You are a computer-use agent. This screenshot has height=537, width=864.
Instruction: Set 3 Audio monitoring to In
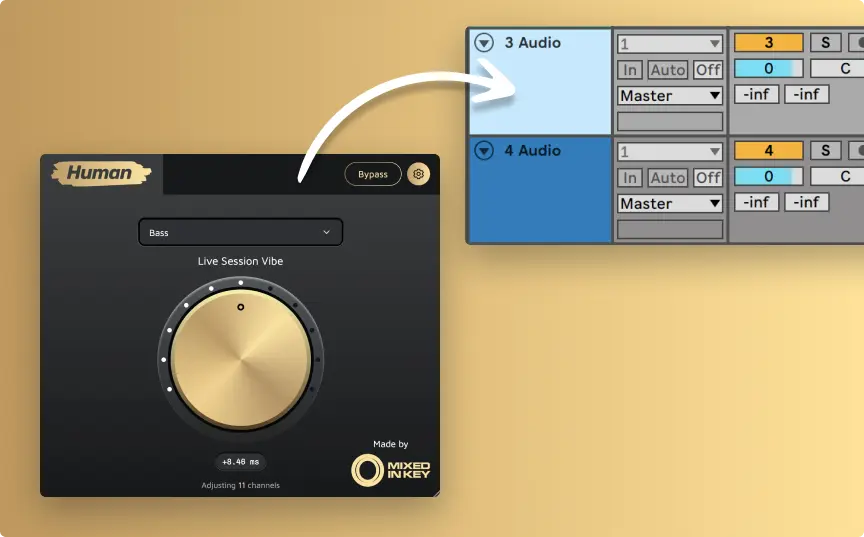[630, 69]
